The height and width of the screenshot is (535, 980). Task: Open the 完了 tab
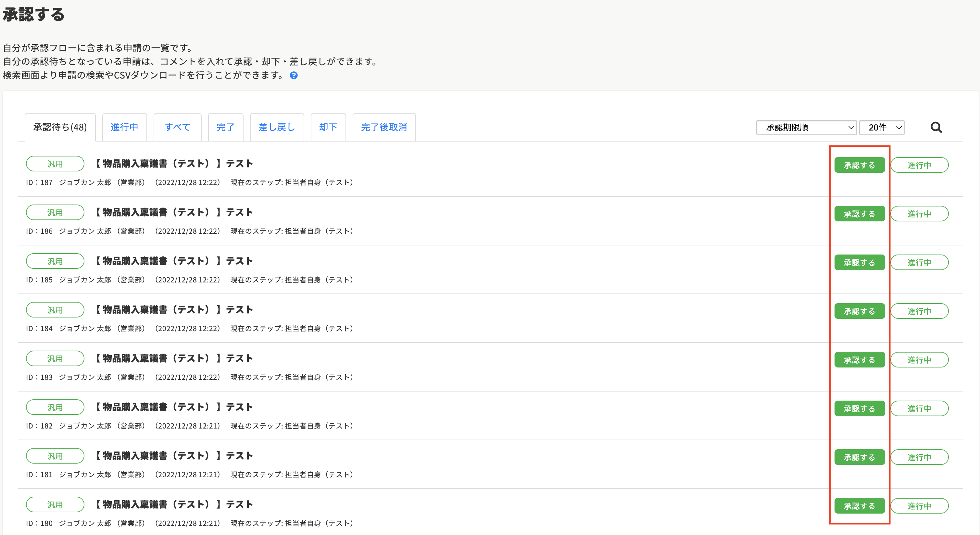(x=226, y=127)
